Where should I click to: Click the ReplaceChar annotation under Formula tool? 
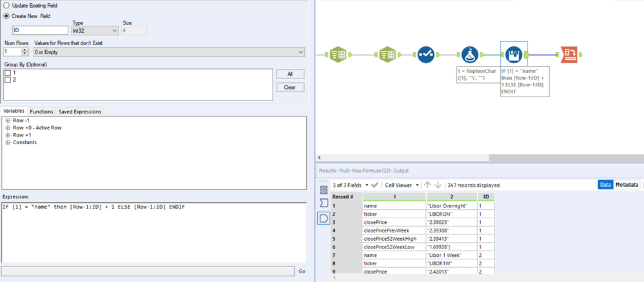[x=477, y=74]
